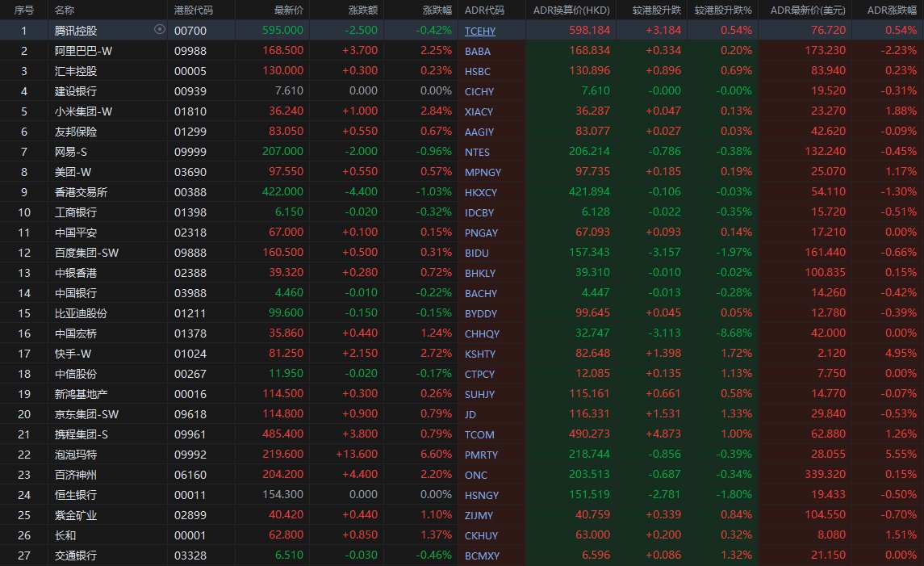Select the 香港交易所 stock name
Screen dimensions: 924x566
pos(81,192)
